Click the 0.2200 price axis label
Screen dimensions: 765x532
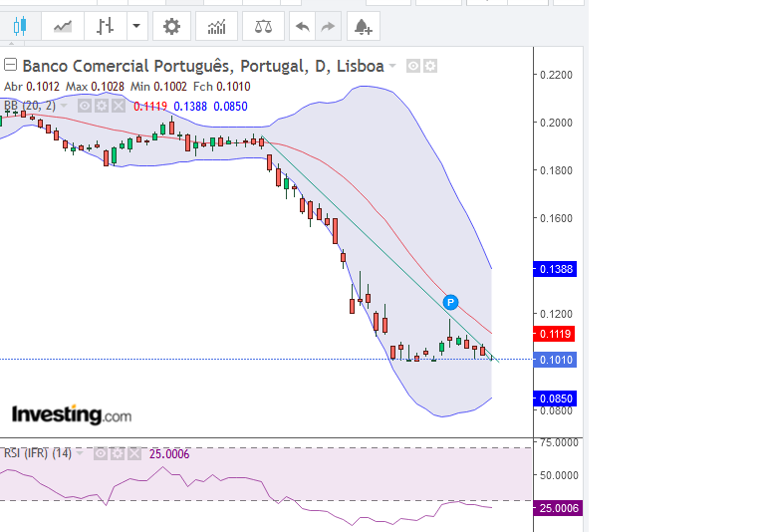[x=556, y=75]
